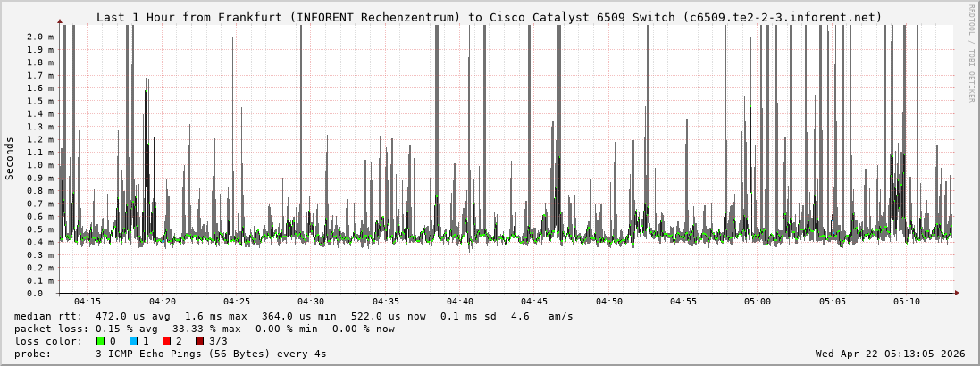
Task: Click the median rtt statistics line
Action: click(x=294, y=316)
